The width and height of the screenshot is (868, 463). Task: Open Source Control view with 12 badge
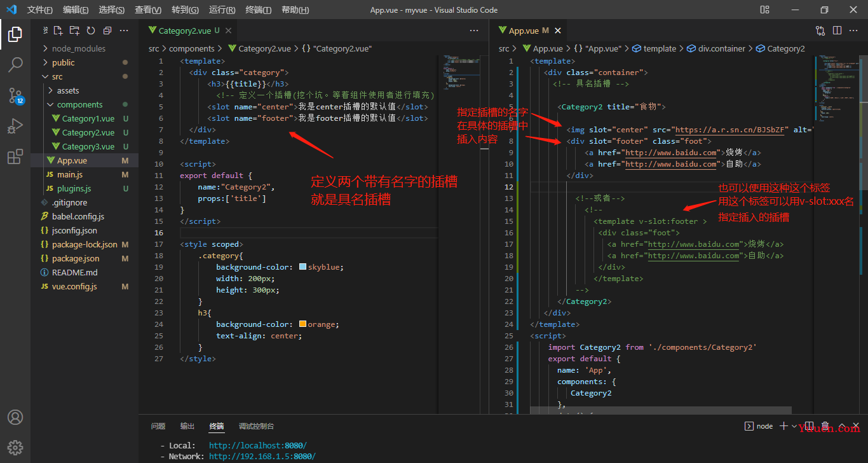point(15,95)
